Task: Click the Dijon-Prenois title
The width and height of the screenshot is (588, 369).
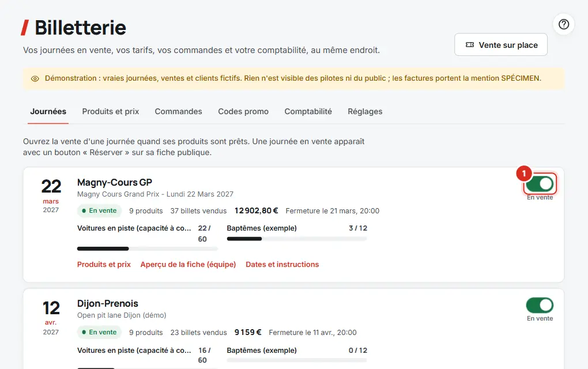Action: pyautogui.click(x=108, y=303)
